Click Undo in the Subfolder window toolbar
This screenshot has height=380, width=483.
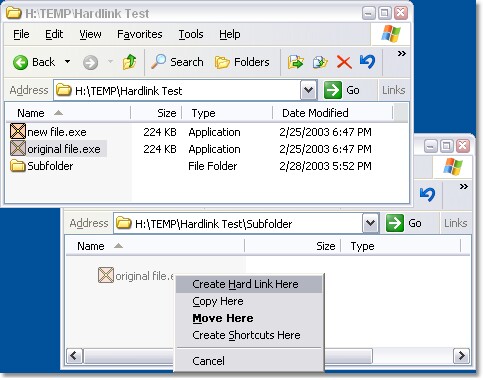point(428,195)
